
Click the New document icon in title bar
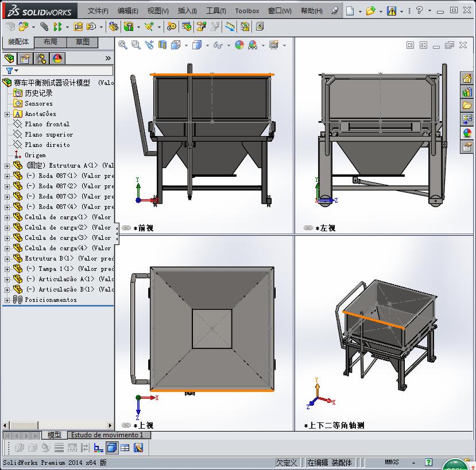point(350,11)
